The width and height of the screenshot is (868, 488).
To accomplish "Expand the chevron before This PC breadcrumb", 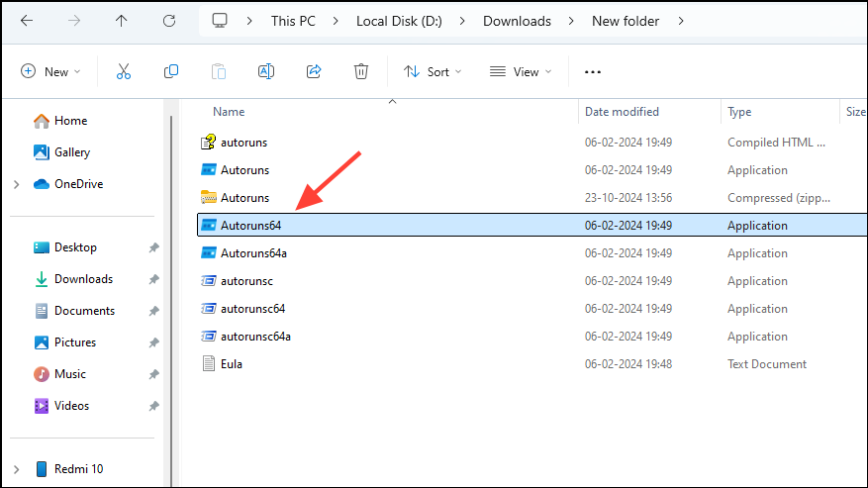I will (249, 21).
